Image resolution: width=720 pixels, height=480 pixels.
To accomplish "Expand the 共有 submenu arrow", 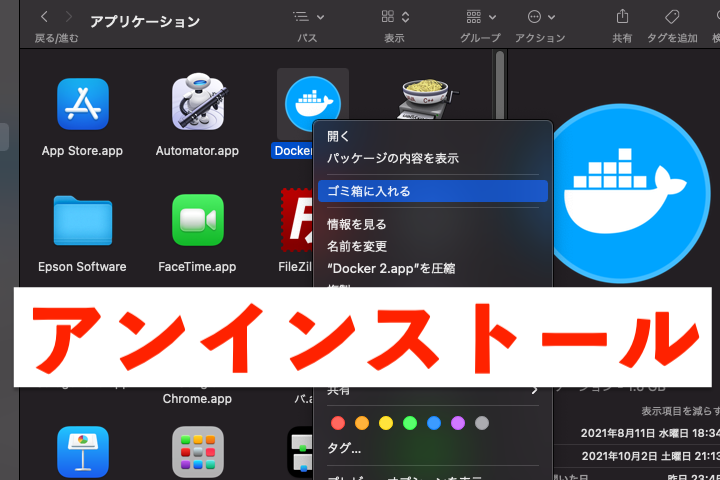I will [534, 390].
